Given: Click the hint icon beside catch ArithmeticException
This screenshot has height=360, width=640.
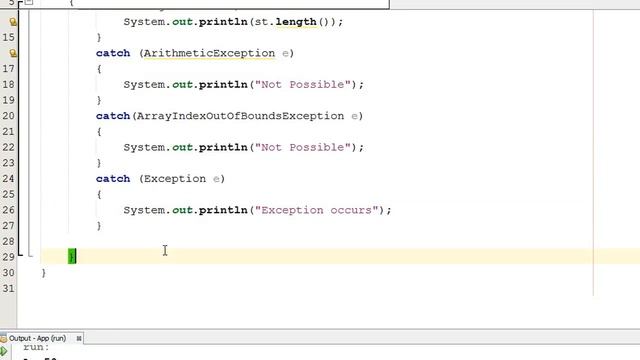Looking at the screenshot, I should tap(13, 53).
